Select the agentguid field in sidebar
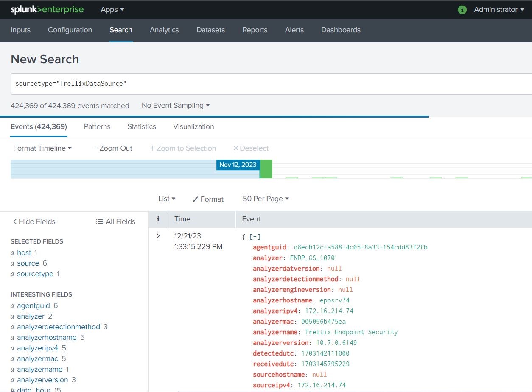Screen dimensions: 532x392 (x=34, y=305)
